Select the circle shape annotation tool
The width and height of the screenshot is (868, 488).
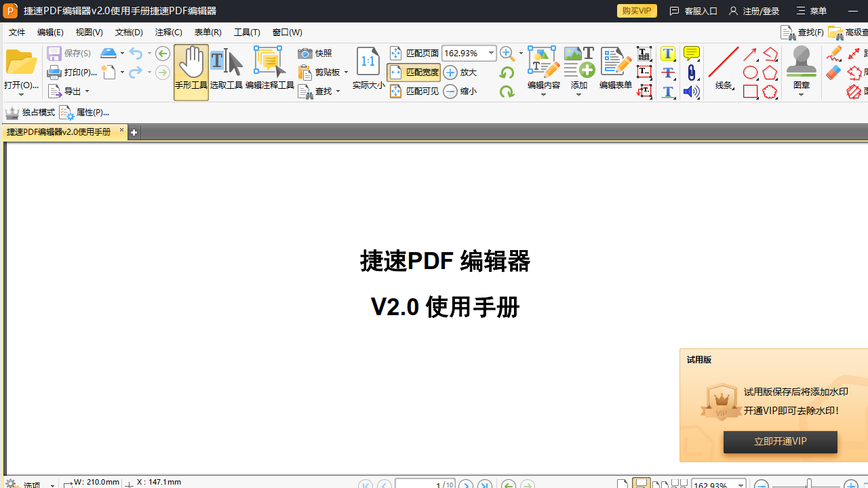751,73
